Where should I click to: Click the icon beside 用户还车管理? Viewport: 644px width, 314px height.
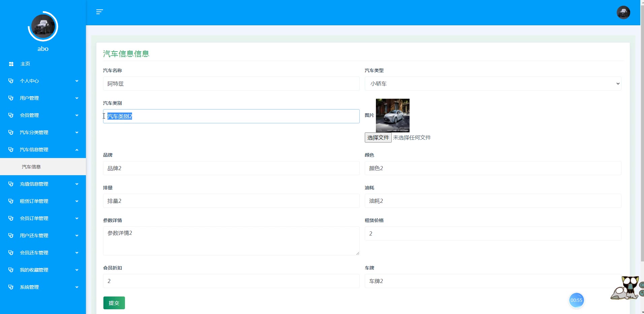pyautogui.click(x=11, y=235)
